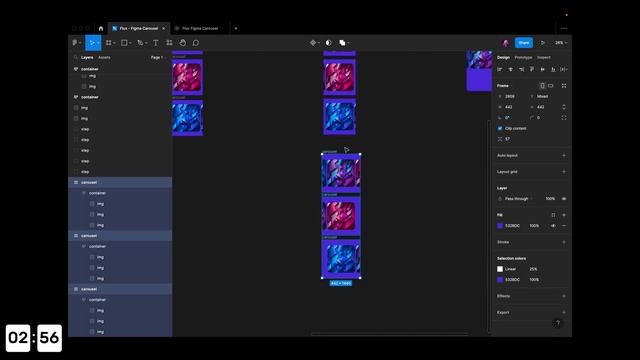The image size is (640, 360).
Task: Open the distribute spacing dropdown
Action: tap(564, 69)
